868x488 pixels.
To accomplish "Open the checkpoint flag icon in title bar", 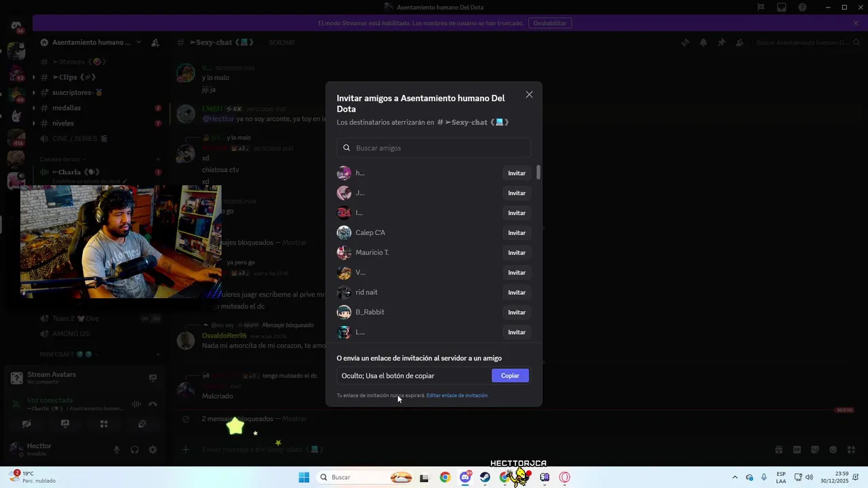I will pyautogui.click(x=761, y=7).
